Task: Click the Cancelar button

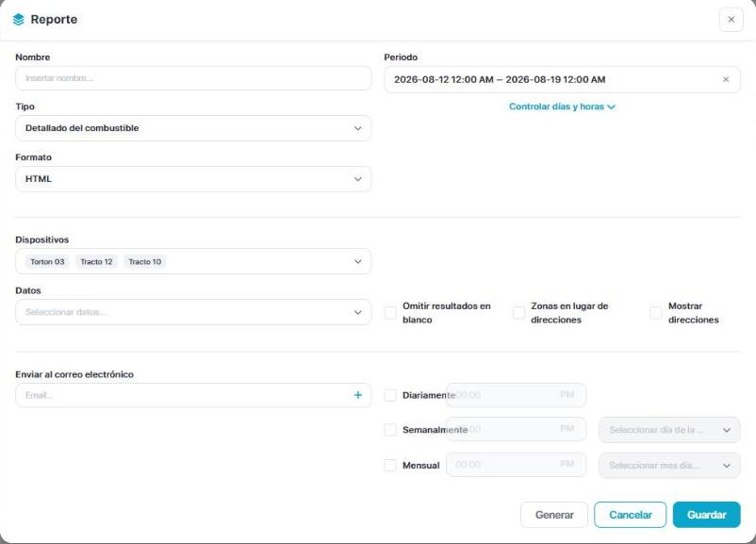Action: [x=631, y=515]
